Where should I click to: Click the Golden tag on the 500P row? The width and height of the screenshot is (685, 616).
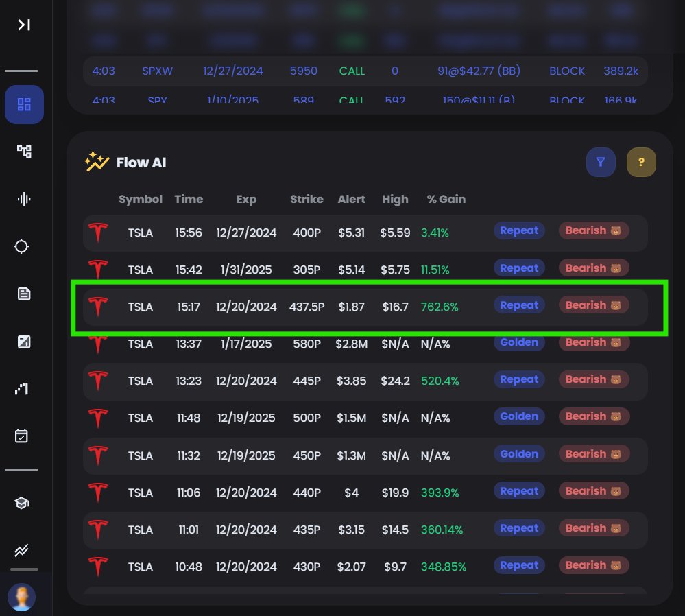click(519, 416)
